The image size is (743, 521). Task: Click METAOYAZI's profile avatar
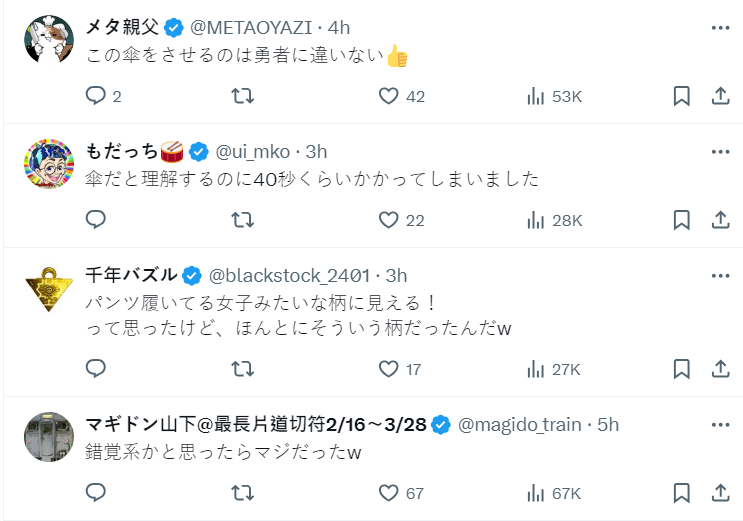click(49, 41)
